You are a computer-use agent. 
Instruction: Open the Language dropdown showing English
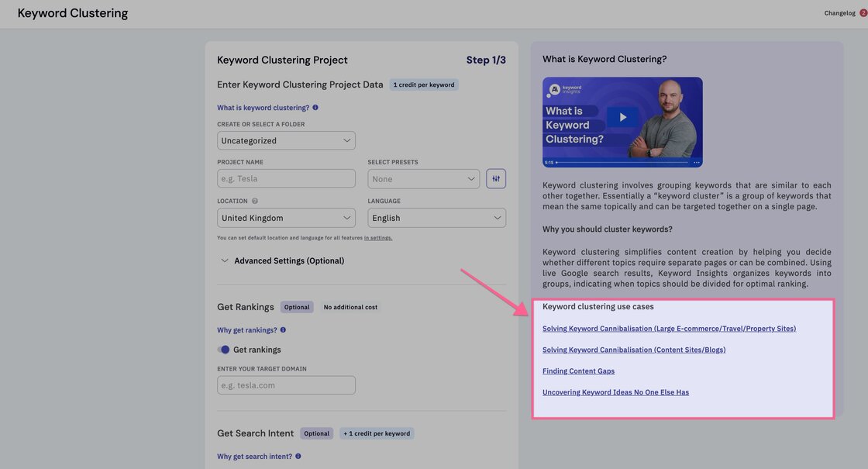[437, 218]
